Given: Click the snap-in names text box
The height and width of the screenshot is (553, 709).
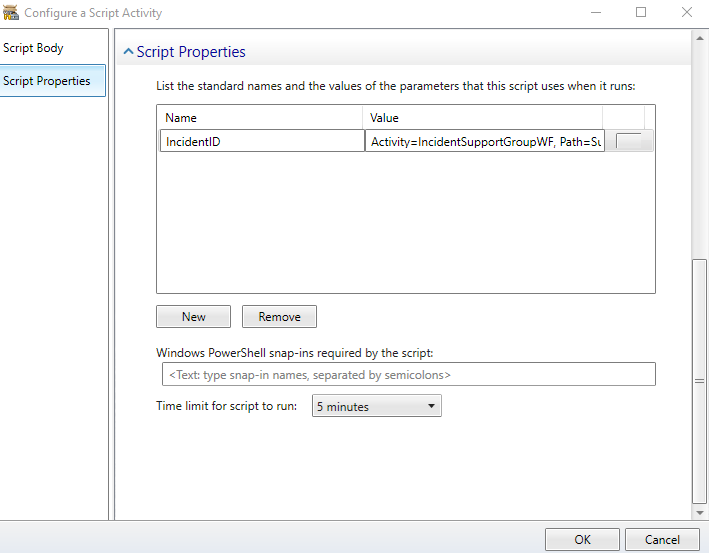Looking at the screenshot, I should click(409, 374).
